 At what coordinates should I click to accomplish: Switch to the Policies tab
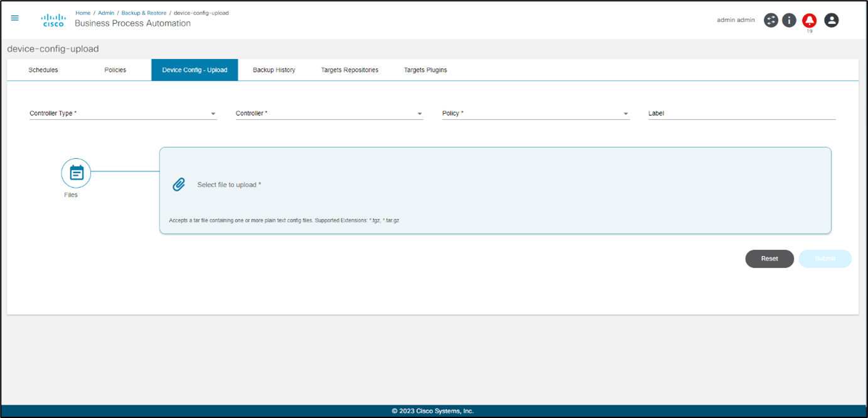pos(115,70)
